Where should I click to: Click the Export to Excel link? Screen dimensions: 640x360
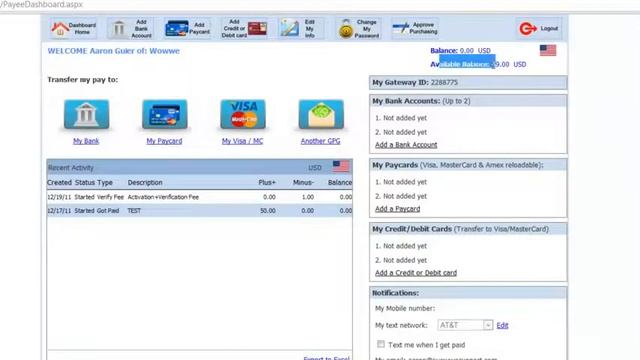click(x=327, y=358)
